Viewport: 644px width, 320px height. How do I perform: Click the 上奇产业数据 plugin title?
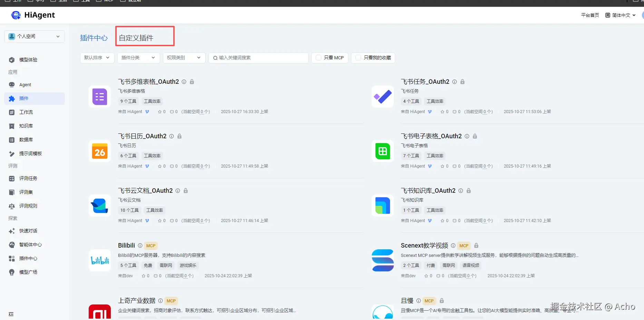137,301
